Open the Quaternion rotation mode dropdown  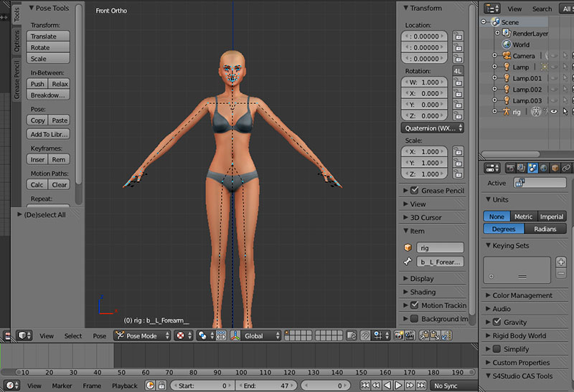pos(431,128)
